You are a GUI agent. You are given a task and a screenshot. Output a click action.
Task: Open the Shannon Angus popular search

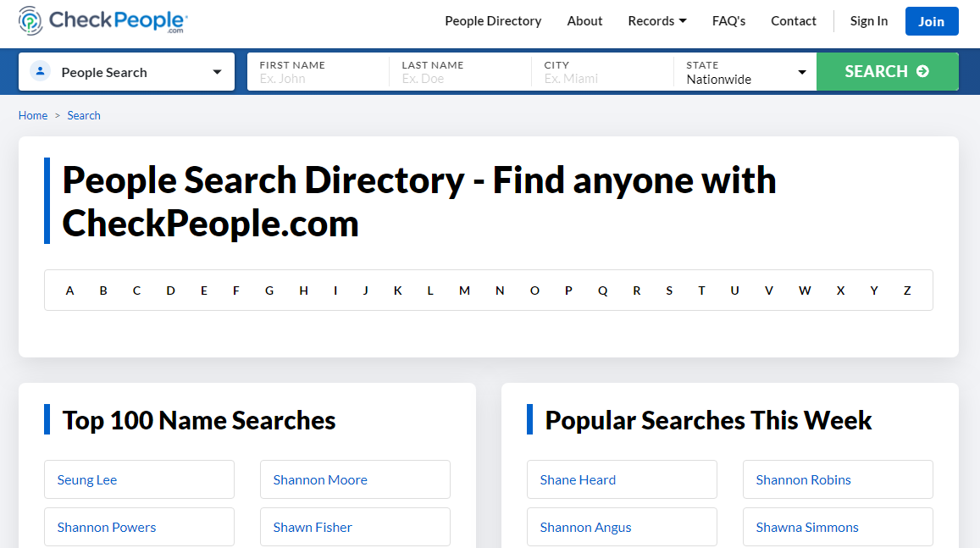pyautogui.click(x=622, y=528)
